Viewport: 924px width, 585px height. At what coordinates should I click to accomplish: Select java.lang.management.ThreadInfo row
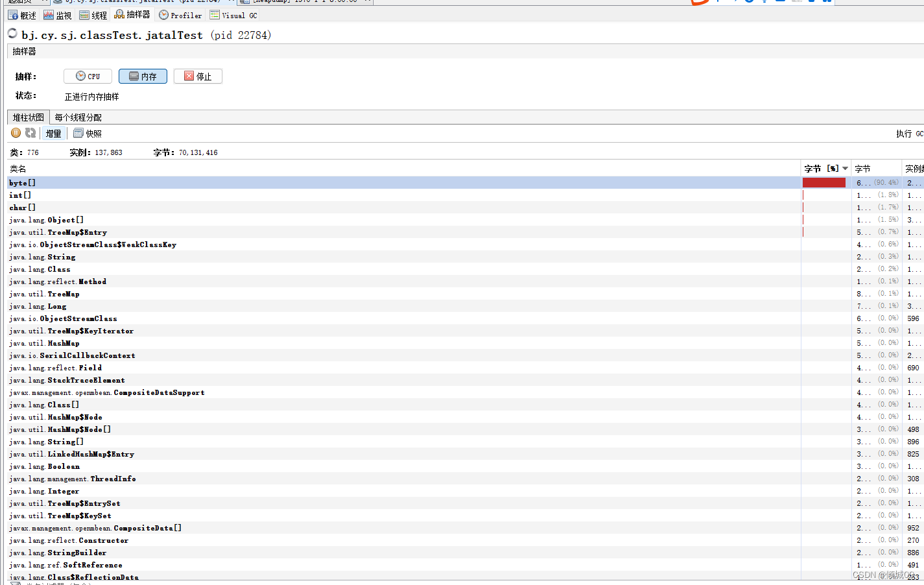coord(466,479)
